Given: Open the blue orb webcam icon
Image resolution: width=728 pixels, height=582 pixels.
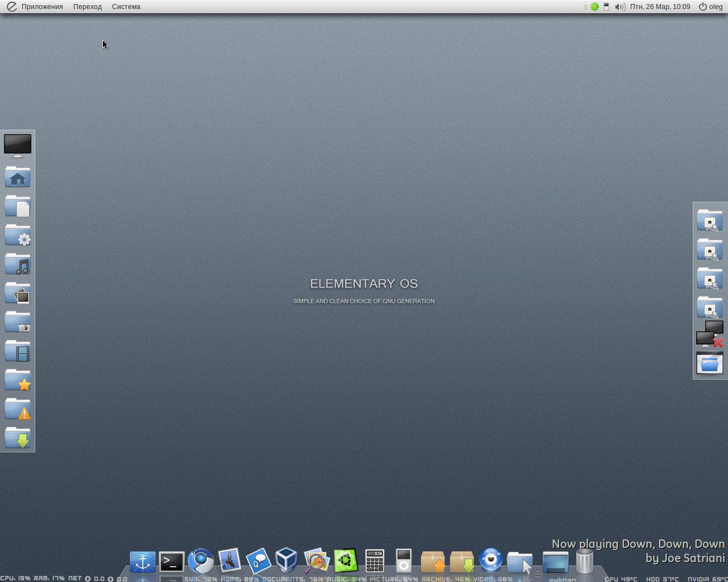Looking at the screenshot, I should pos(491,561).
